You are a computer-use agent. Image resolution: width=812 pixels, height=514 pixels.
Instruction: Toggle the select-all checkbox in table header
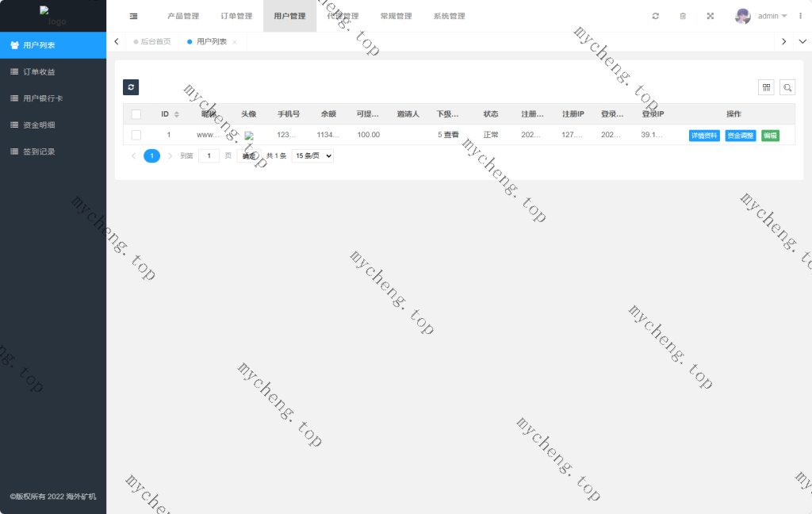point(136,114)
